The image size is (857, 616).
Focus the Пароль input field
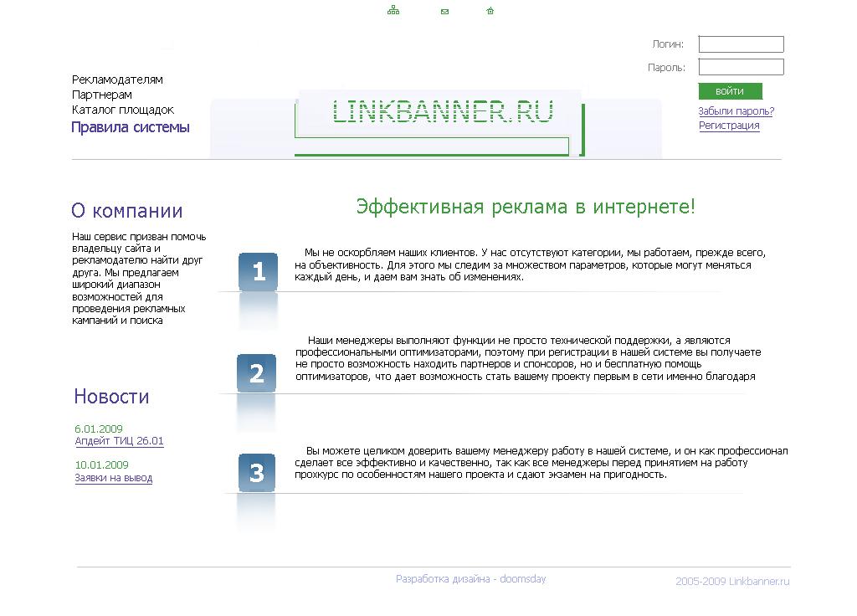pyautogui.click(x=742, y=67)
